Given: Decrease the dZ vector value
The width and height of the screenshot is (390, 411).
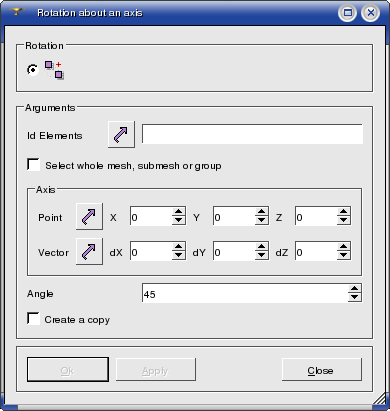Looking at the screenshot, I should 344,255.
